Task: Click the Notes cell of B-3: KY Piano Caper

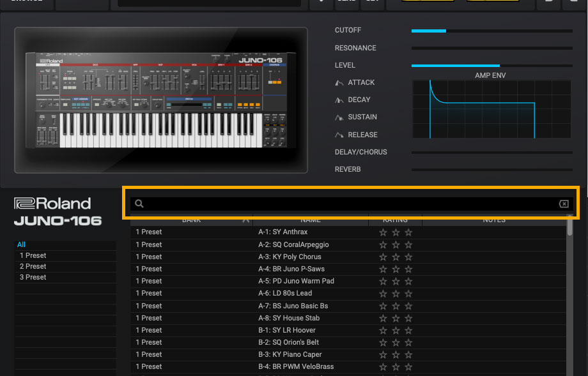Action: tap(494, 354)
